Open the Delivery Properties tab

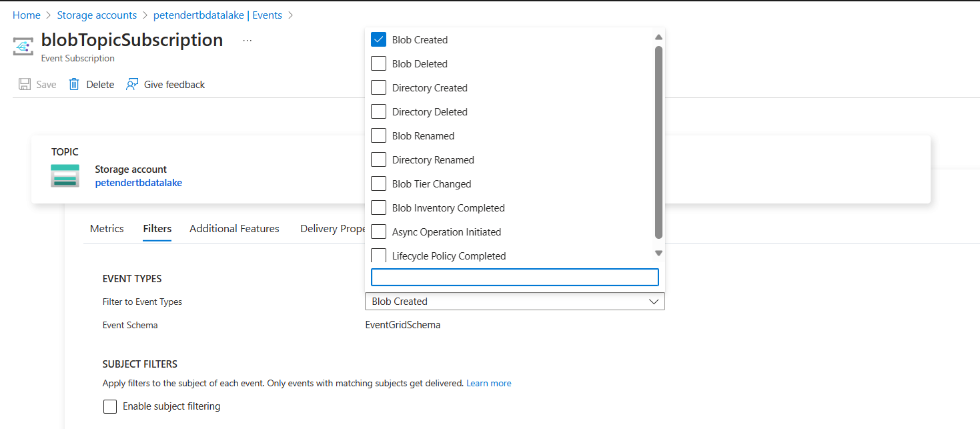coord(332,229)
